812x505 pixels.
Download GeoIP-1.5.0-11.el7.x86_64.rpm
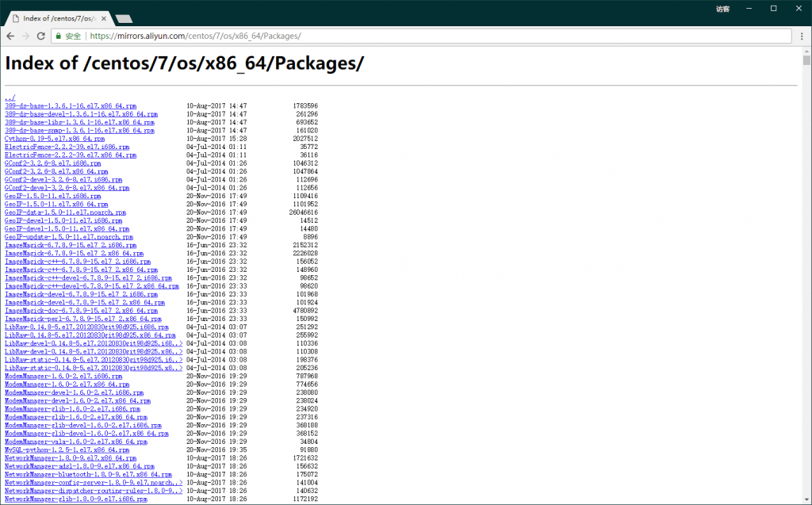tap(56, 204)
